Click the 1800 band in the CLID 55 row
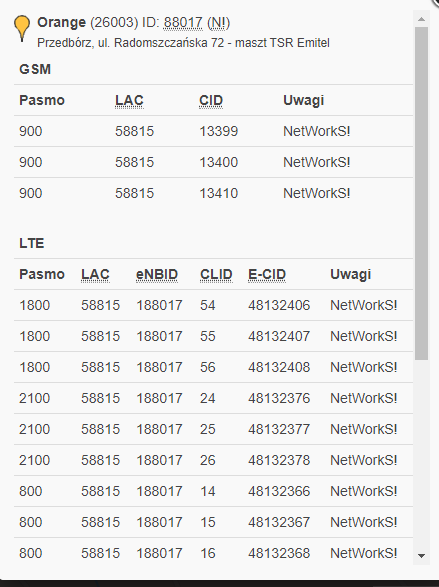Image resolution: width=439 pixels, height=587 pixels. tap(34, 337)
